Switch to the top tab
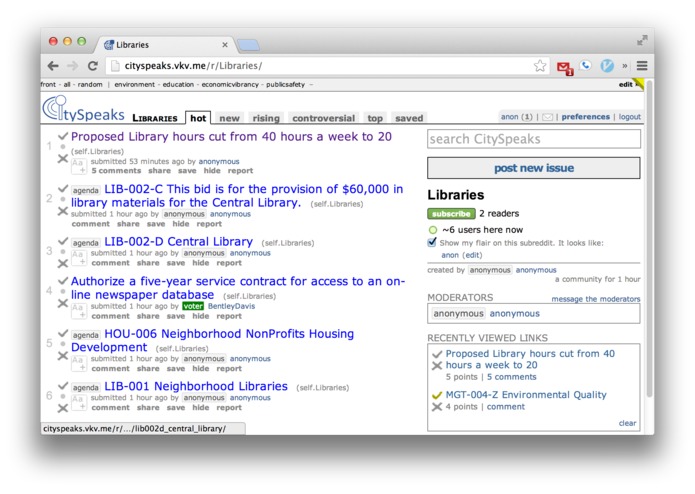This screenshot has height=494, width=695. (375, 118)
